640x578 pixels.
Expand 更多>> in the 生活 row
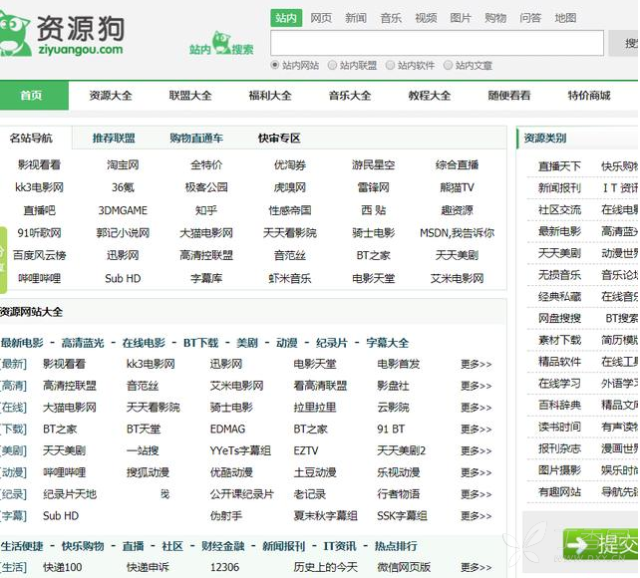(476, 567)
